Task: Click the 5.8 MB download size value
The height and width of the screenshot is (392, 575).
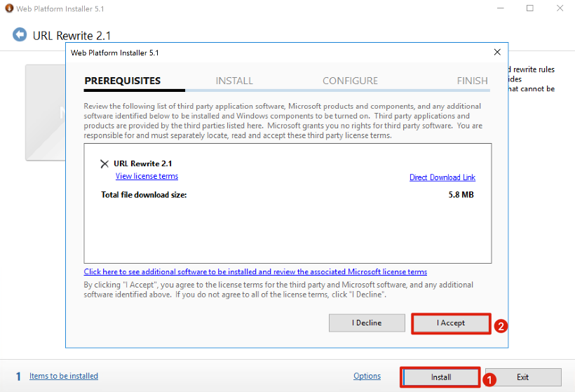Action: point(461,195)
